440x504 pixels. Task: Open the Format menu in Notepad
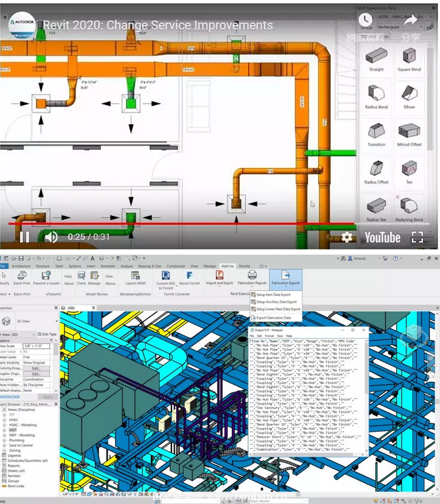click(x=269, y=336)
